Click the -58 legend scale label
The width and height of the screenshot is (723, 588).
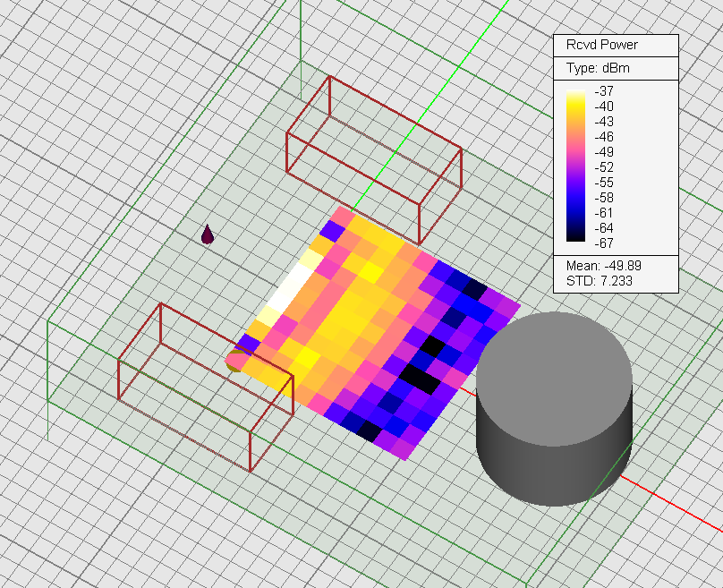click(603, 197)
